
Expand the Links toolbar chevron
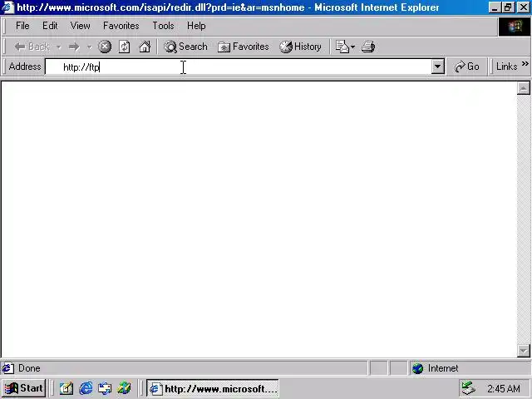point(525,64)
